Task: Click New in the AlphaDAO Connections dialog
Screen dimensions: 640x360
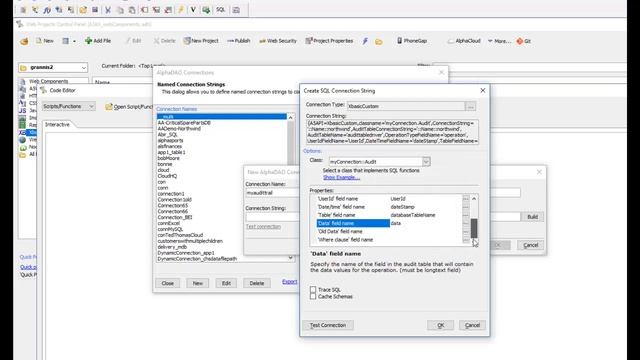Action: [198, 283]
